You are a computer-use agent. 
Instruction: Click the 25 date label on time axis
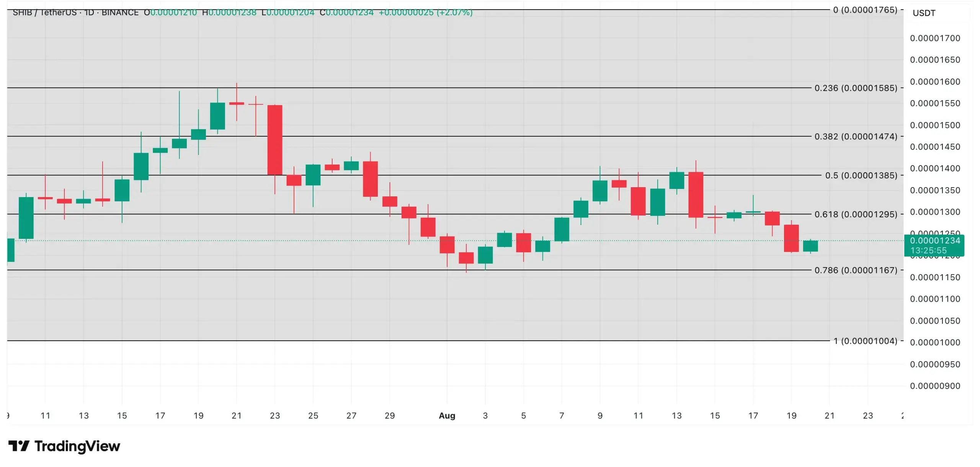(x=313, y=416)
